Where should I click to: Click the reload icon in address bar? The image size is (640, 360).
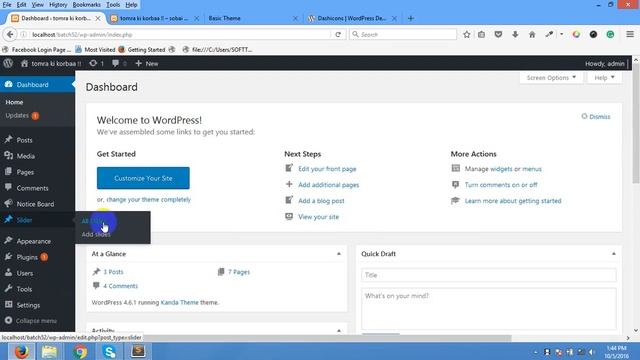coord(338,35)
